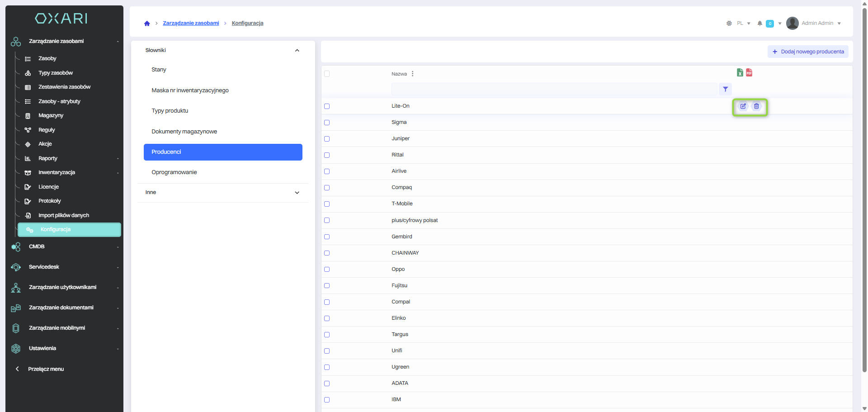Click the filter funnel icon

point(725,90)
